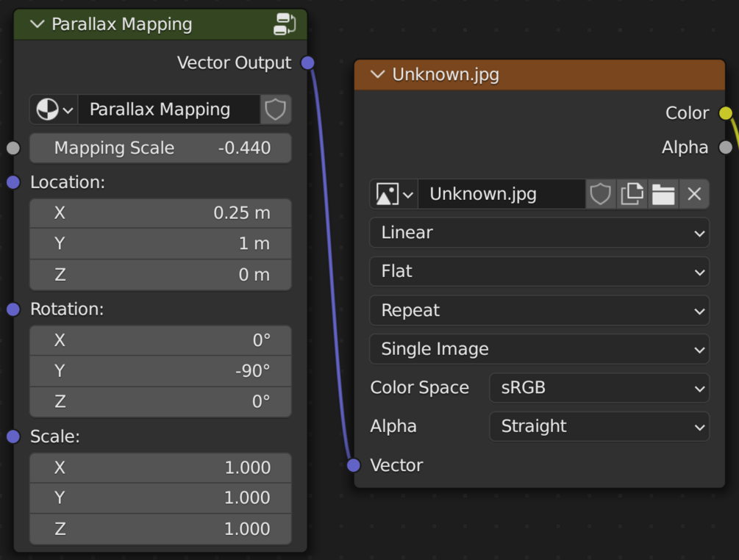Click the Mapping Scale slider field
Image resolution: width=739 pixels, height=560 pixels.
(x=160, y=148)
